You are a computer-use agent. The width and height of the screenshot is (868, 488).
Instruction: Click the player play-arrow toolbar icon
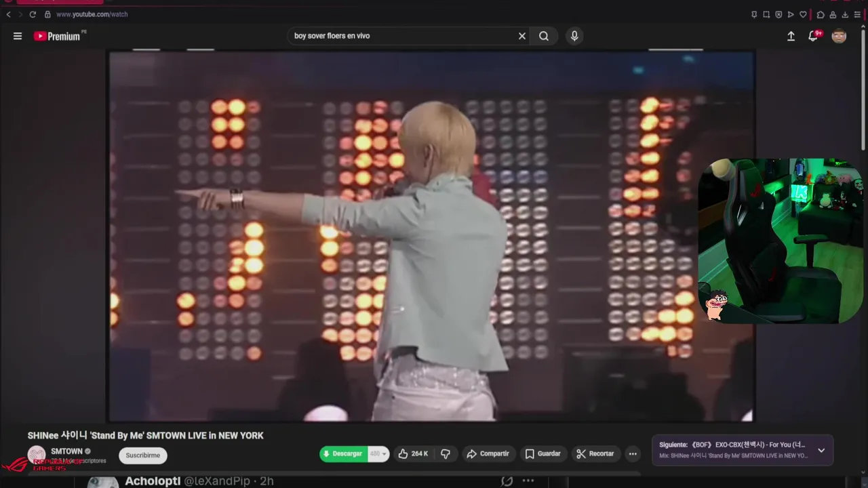click(x=791, y=14)
